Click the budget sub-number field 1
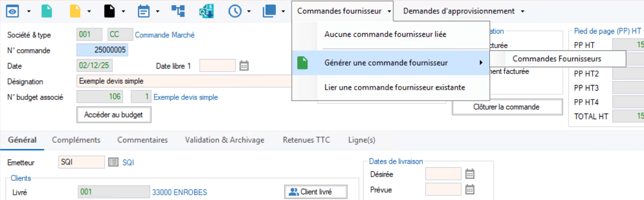This screenshot has width=644, height=200. pyautogui.click(x=141, y=97)
